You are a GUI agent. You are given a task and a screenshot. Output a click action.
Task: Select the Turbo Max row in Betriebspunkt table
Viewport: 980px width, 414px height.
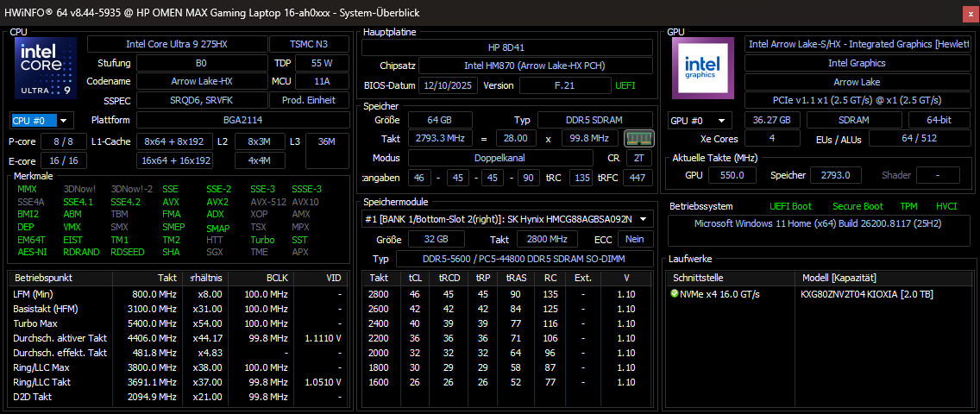177,323
